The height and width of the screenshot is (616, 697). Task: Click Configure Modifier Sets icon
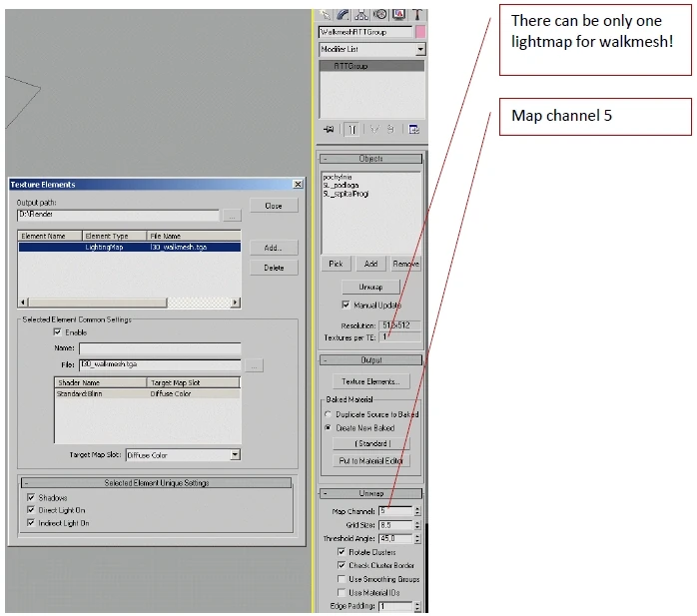point(413,130)
